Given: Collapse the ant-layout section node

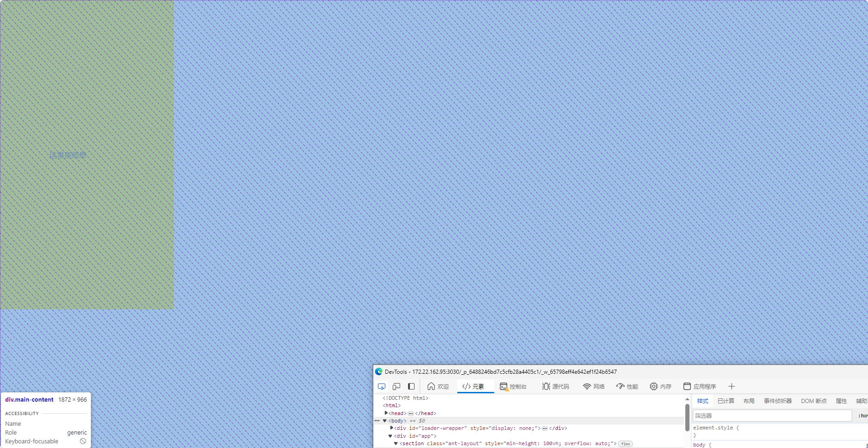Looking at the screenshot, I should pos(396,443).
